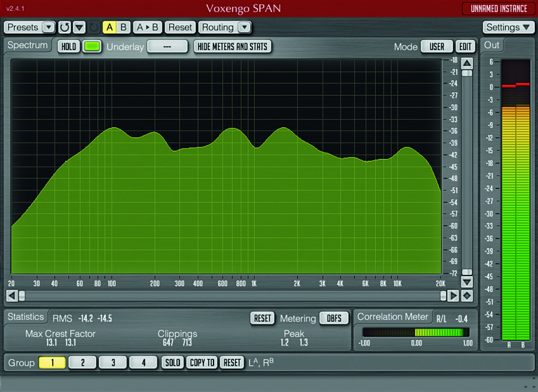Switch to state B
Screen dimensions: 538x392
click(124, 27)
